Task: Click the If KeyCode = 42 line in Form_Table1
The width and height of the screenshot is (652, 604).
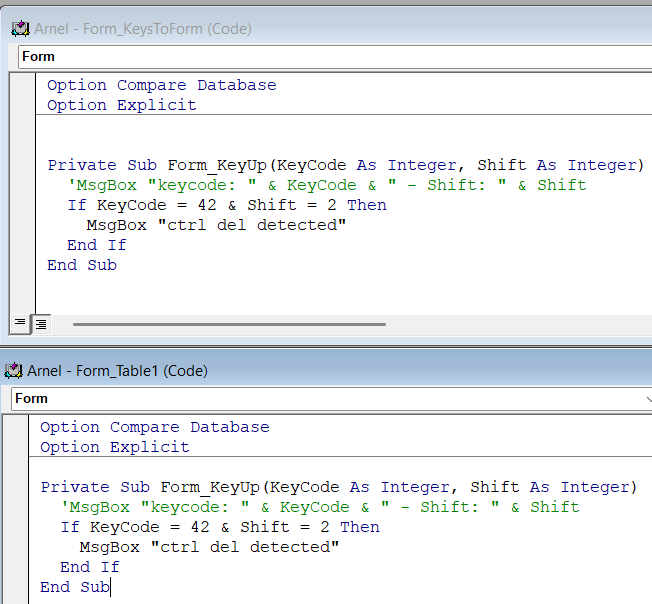Action: pyautogui.click(x=220, y=527)
